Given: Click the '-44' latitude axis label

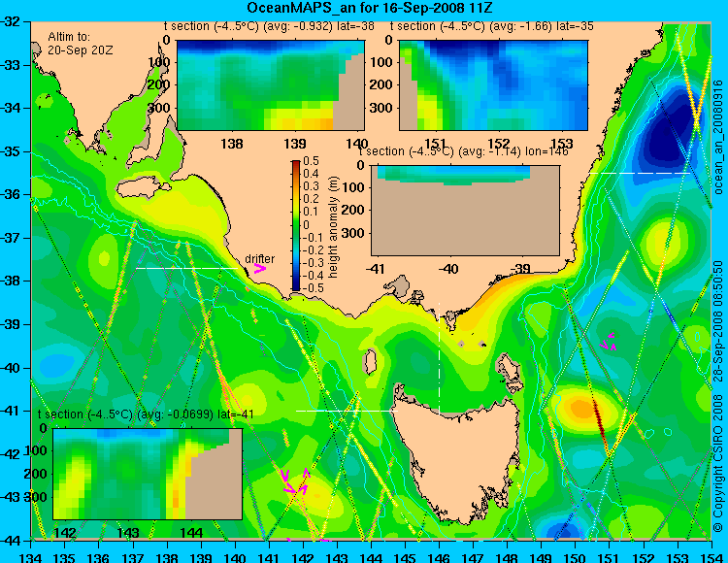Looking at the screenshot, I should click(x=11, y=541).
